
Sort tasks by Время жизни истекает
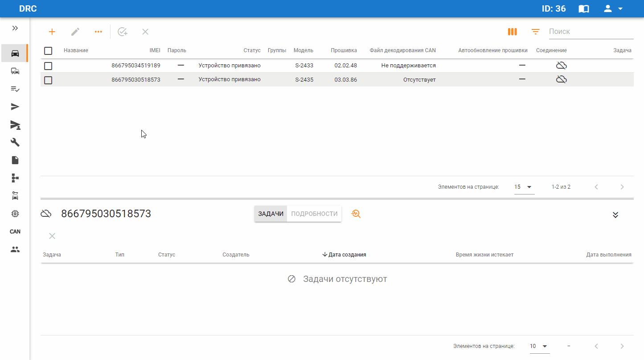[x=484, y=255]
